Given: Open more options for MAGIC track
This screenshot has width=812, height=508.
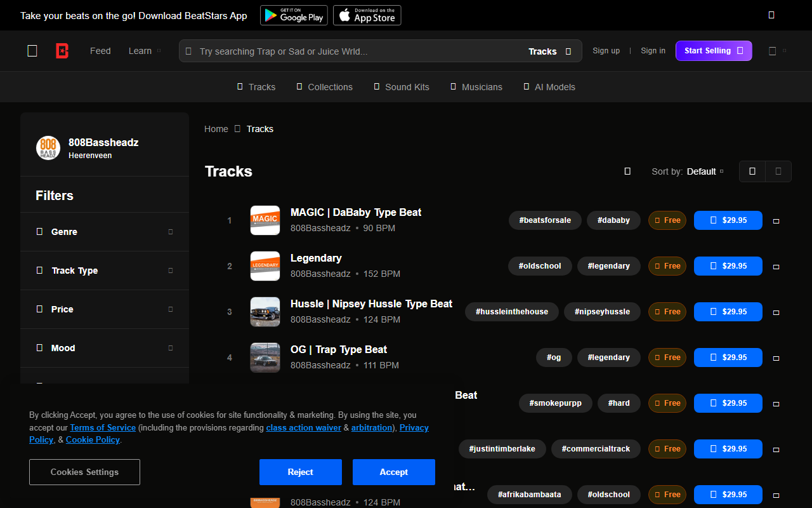Looking at the screenshot, I should coord(776,221).
